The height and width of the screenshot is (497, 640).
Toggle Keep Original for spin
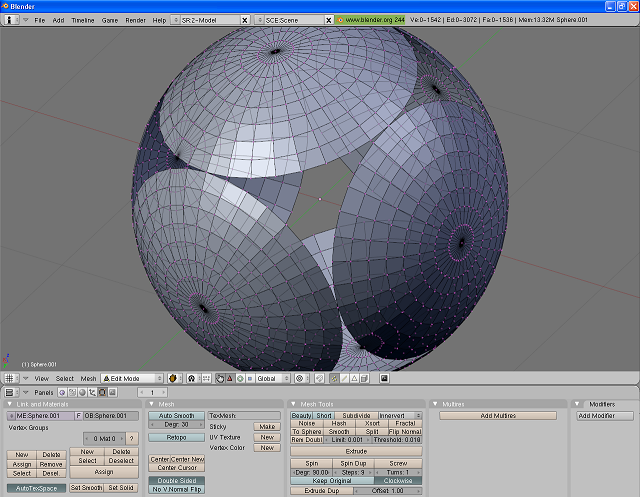click(x=332, y=480)
